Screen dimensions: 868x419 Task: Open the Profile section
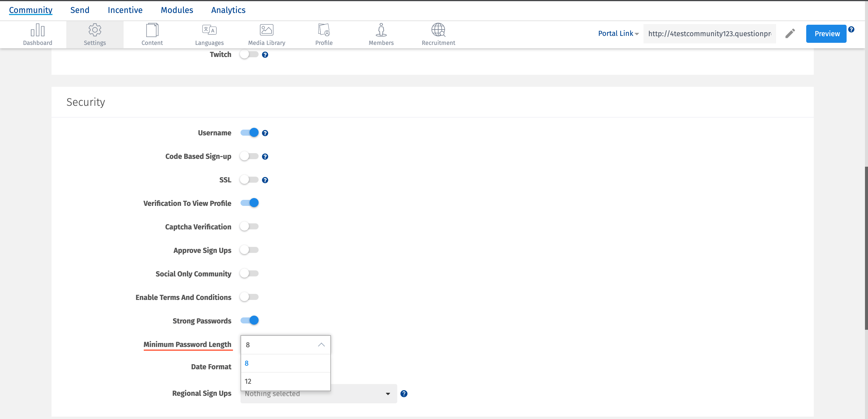tap(324, 34)
